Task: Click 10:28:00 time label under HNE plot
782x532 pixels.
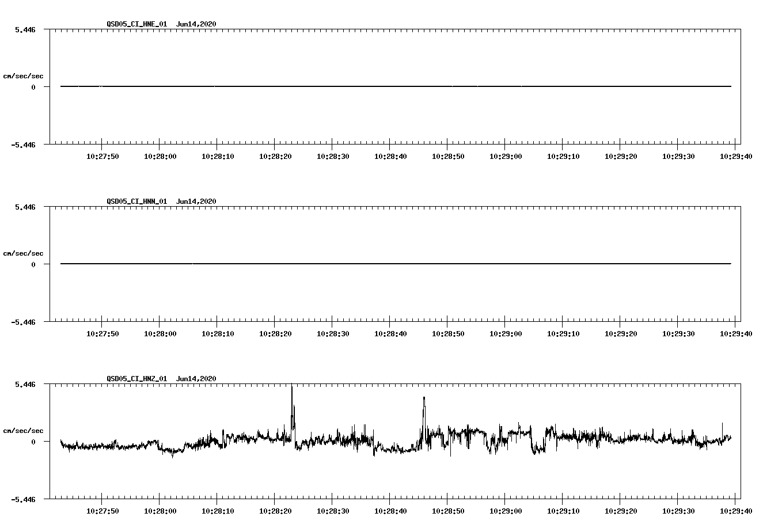Action: (x=160, y=156)
